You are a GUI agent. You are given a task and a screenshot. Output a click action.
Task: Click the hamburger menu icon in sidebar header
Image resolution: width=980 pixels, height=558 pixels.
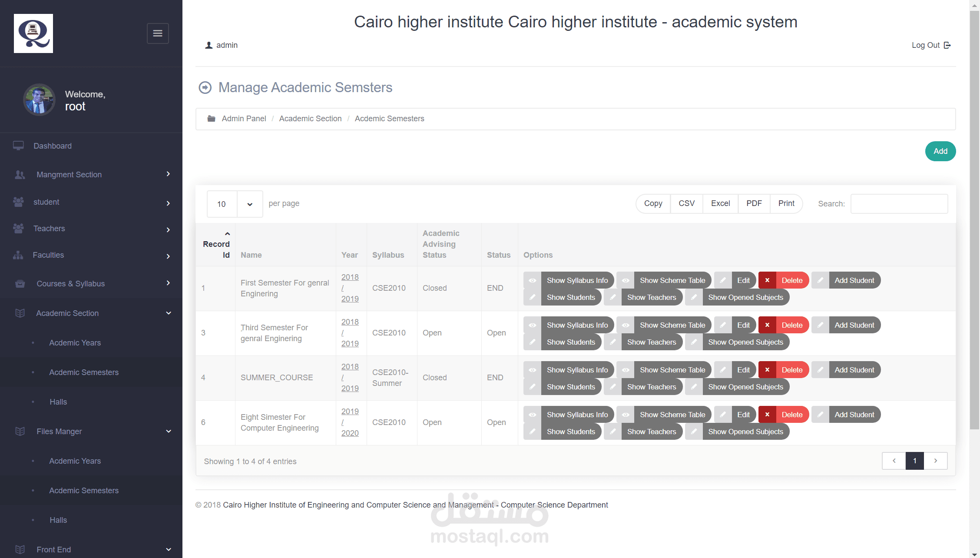click(158, 33)
